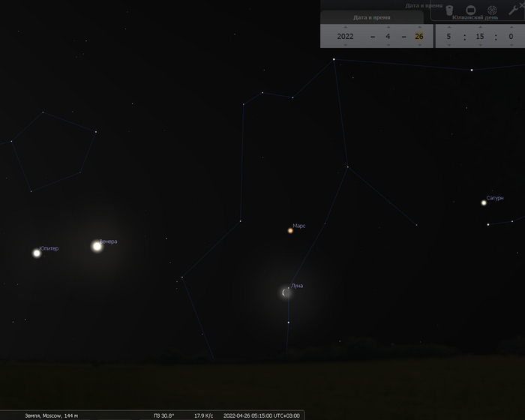
Task: Increase the month 4 with up arrow
Action: pyautogui.click(x=388, y=27)
